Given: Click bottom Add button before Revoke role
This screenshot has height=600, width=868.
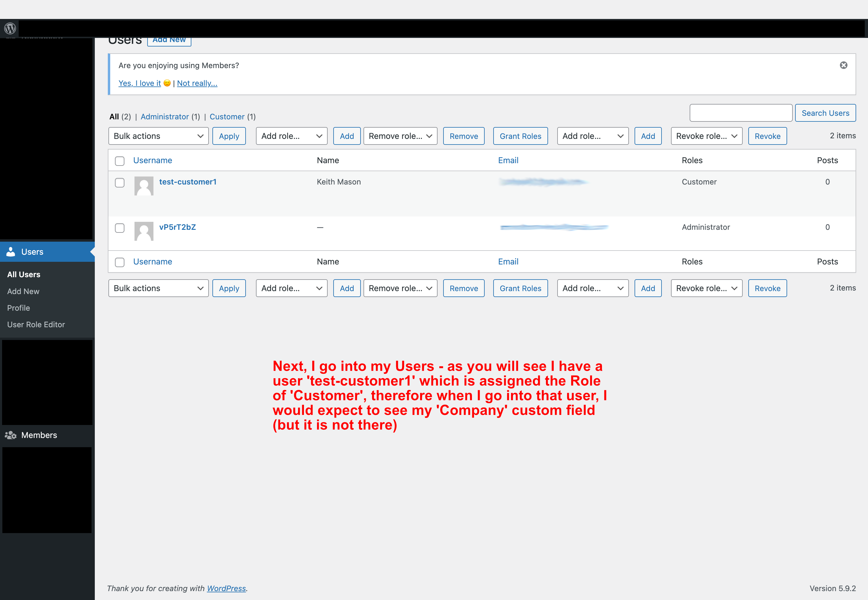Looking at the screenshot, I should (648, 288).
